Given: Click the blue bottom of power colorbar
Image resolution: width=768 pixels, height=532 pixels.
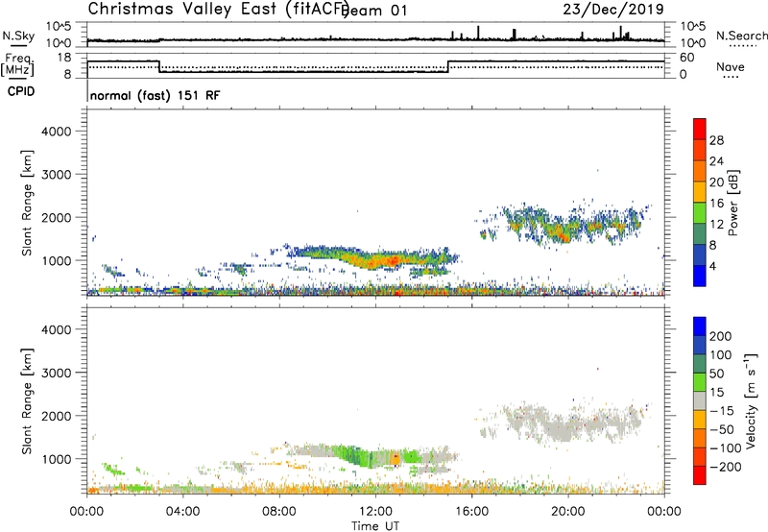Looking at the screenshot, I should pos(700,276).
